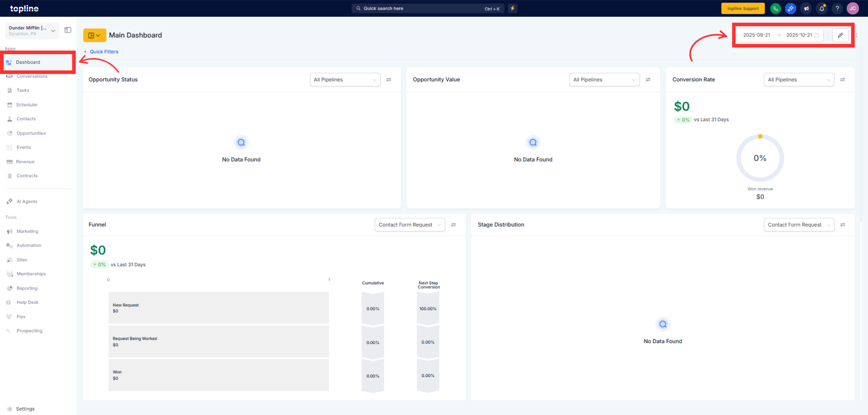Click the lightning bolt quick actions icon
Viewport: 868px width, 415px height.
[512, 9]
